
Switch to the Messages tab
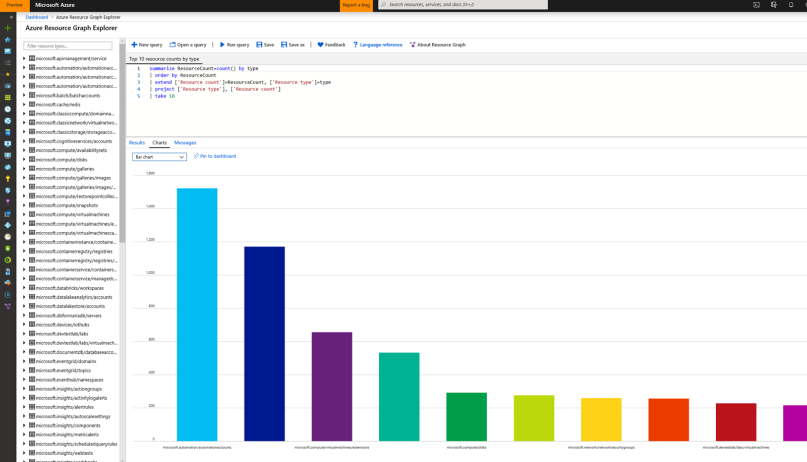pos(185,143)
